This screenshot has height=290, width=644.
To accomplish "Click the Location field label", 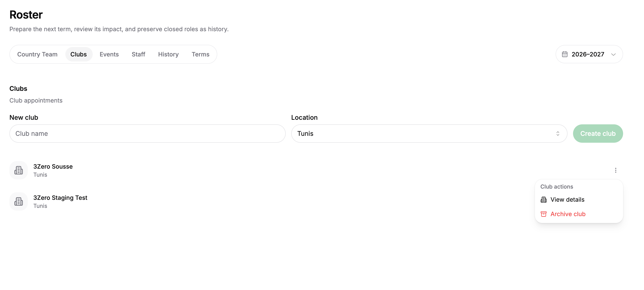I will coord(304,117).
